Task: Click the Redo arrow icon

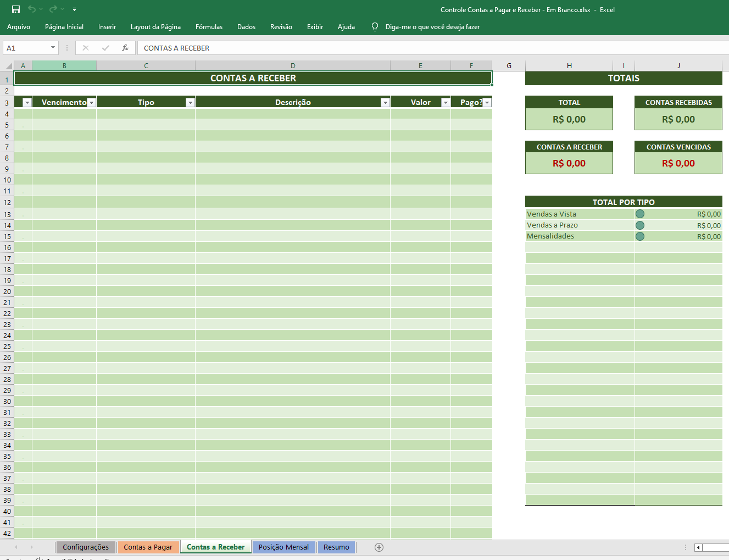Action: point(53,9)
